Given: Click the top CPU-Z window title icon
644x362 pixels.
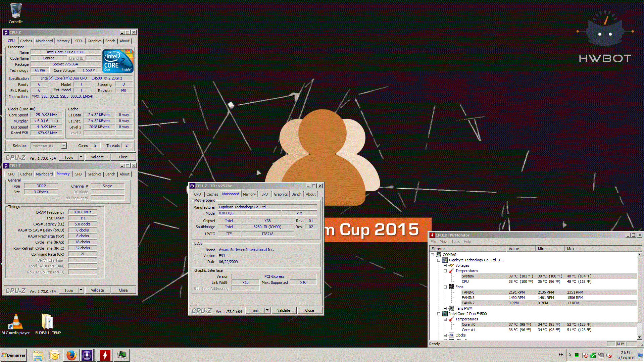Looking at the screenshot, I should point(6,33).
